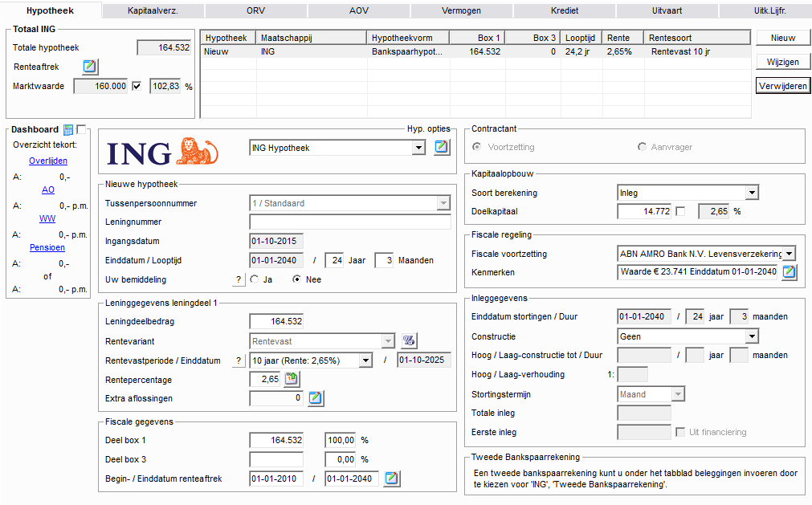The height and width of the screenshot is (505, 812).
Task: Click the Rentesoort column header
Action: tap(697, 38)
